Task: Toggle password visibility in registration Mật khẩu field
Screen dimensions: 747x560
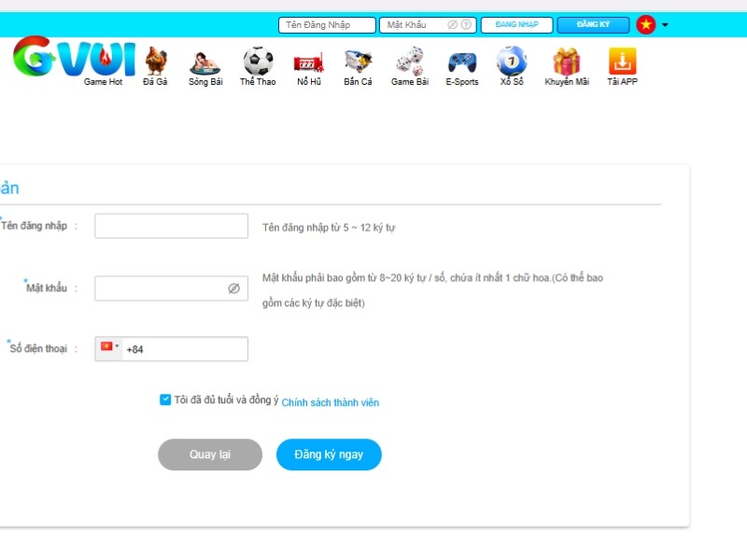Action: pyautogui.click(x=234, y=288)
